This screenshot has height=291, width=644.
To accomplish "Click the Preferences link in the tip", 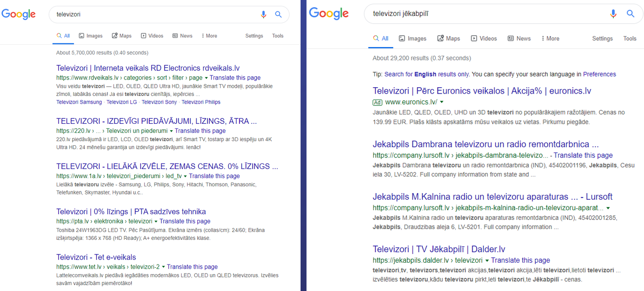I will tap(599, 74).
